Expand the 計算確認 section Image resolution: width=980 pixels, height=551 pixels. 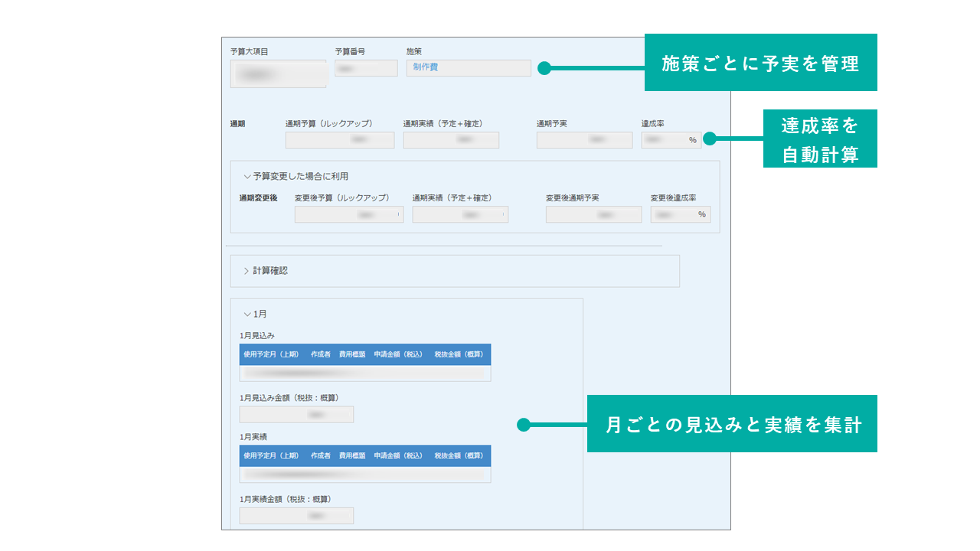pos(247,271)
